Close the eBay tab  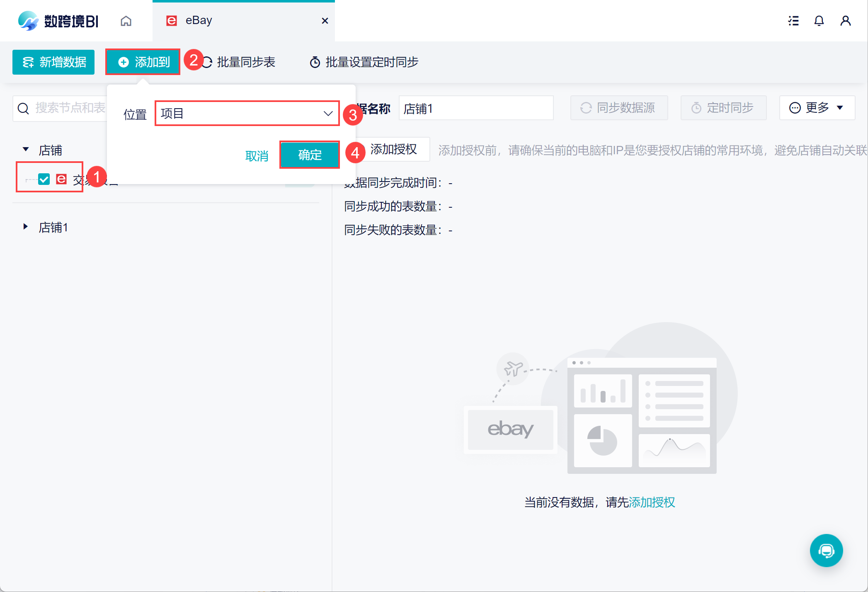(x=325, y=21)
